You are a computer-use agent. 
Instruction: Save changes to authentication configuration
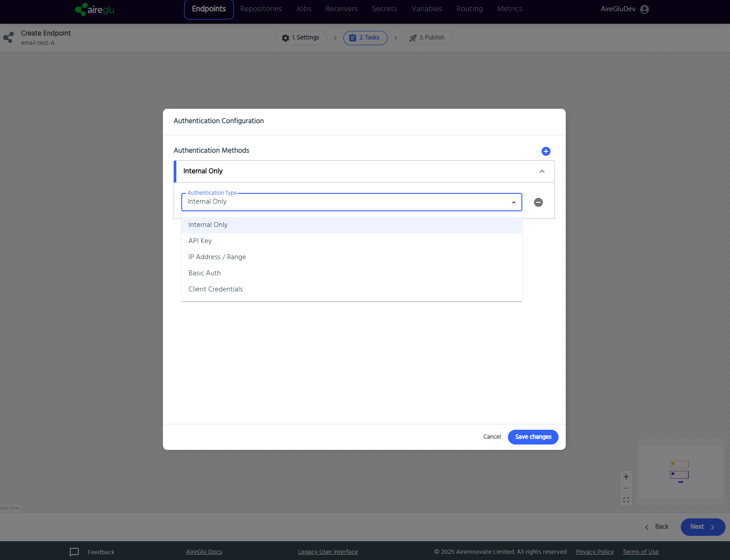pos(533,437)
